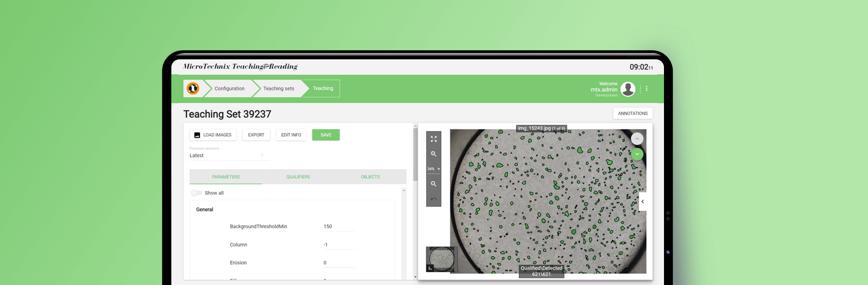
Task: Go to previous image with up arrow
Action: tap(637, 139)
